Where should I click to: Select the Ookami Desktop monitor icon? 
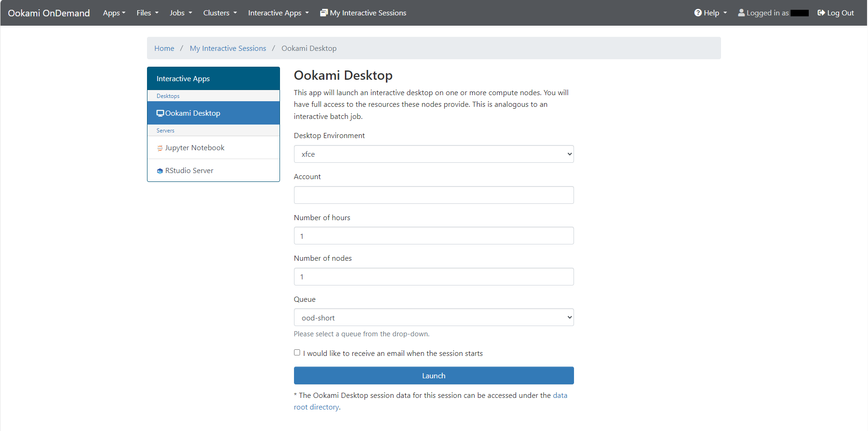[x=161, y=113]
